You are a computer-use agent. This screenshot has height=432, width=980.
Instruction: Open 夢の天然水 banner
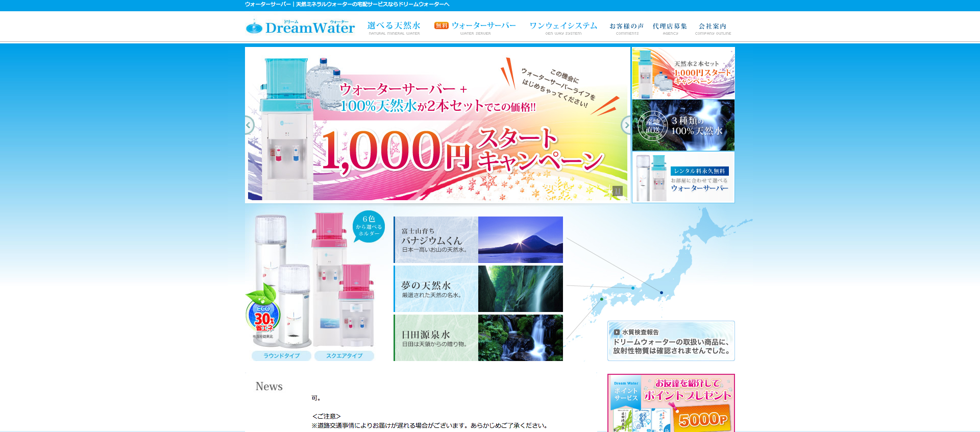478,289
